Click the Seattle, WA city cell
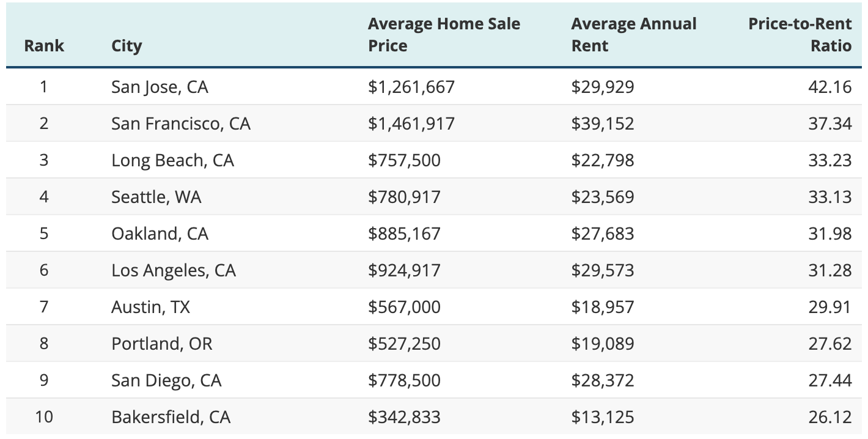The width and height of the screenshot is (868, 439). pyautogui.click(x=156, y=197)
